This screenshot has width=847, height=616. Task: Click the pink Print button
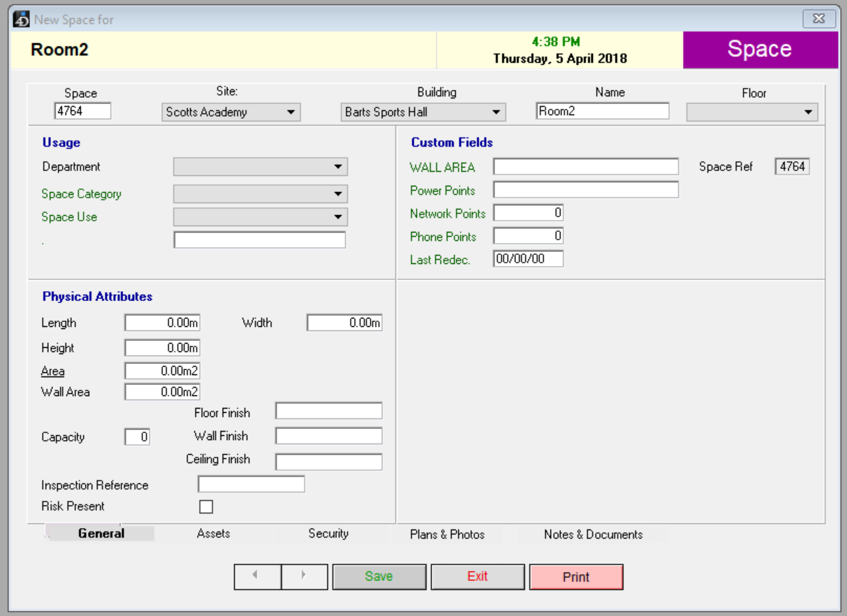[576, 577]
